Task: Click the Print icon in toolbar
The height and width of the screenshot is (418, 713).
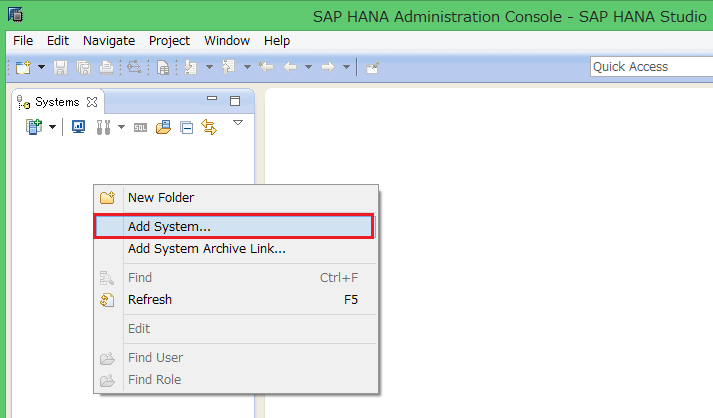Action: pos(106,67)
